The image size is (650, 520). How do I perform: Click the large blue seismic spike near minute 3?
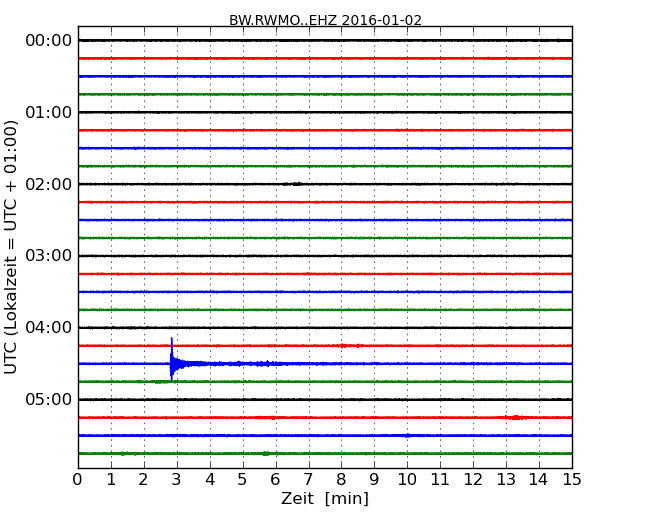[x=172, y=359]
